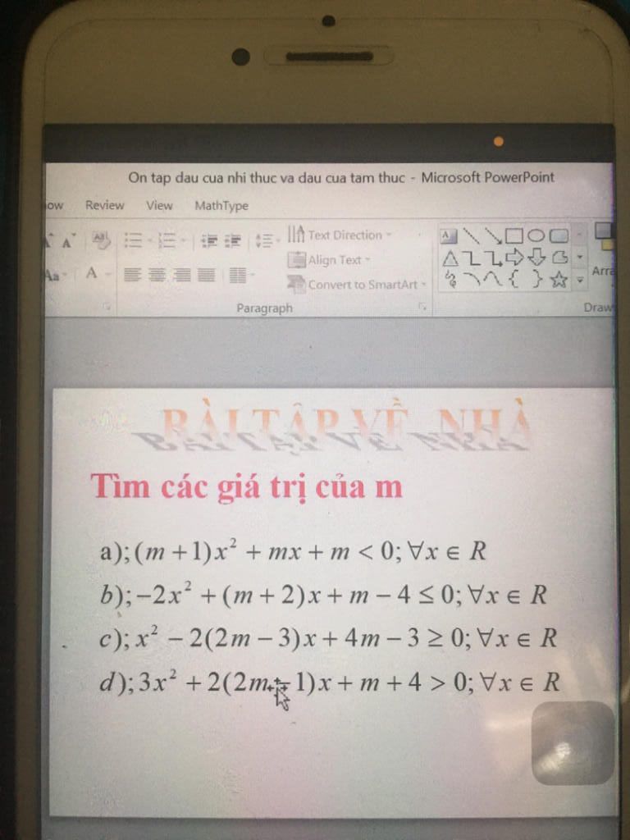This screenshot has width=630, height=840.
Task: Select the Right Brace shape
Action: [x=536, y=280]
